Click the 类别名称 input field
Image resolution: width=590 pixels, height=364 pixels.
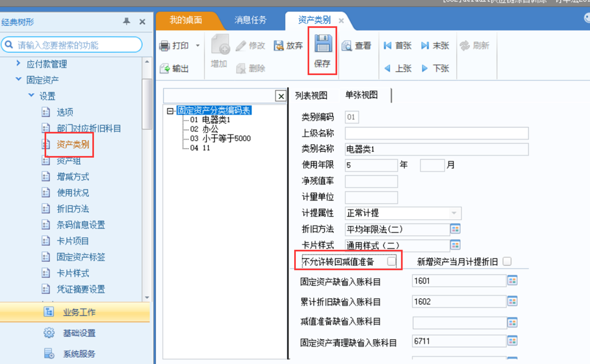click(x=436, y=149)
